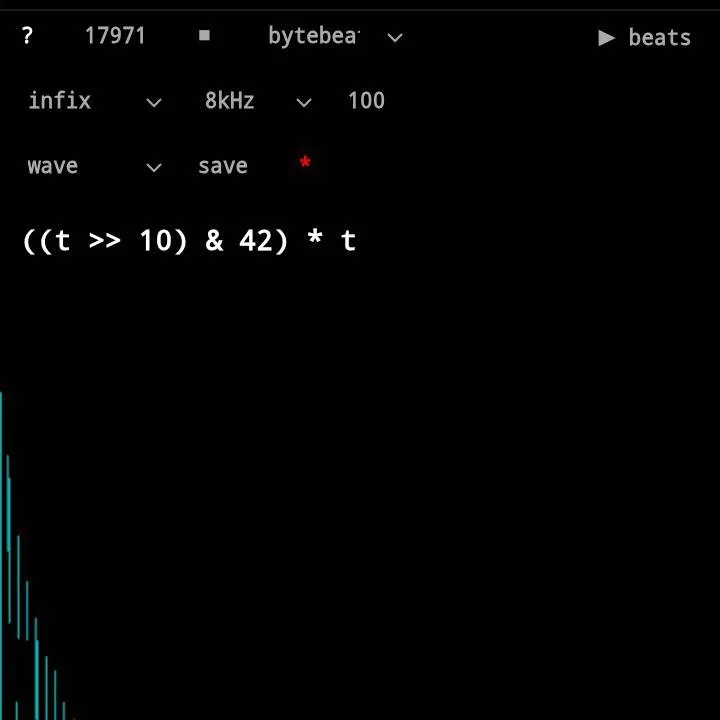Click the red asterisk indicator
Screen dimensions: 720x720
tap(305, 164)
